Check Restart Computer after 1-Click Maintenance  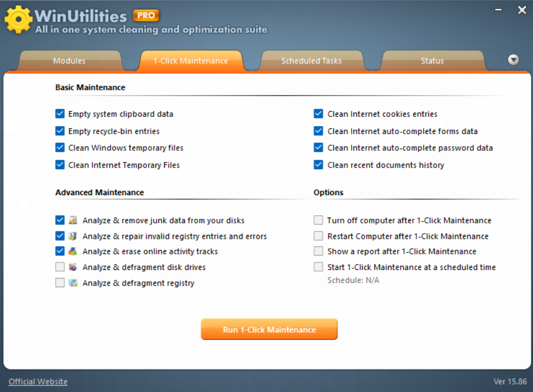318,236
